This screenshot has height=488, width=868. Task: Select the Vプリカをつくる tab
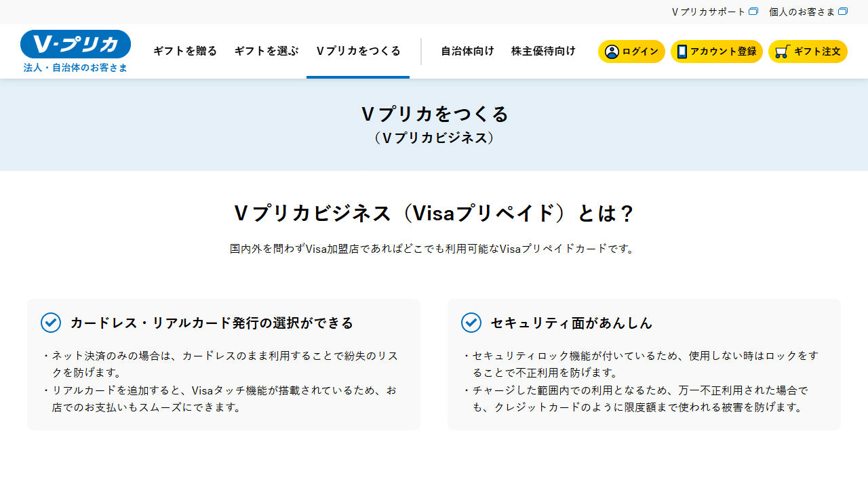[x=358, y=51]
